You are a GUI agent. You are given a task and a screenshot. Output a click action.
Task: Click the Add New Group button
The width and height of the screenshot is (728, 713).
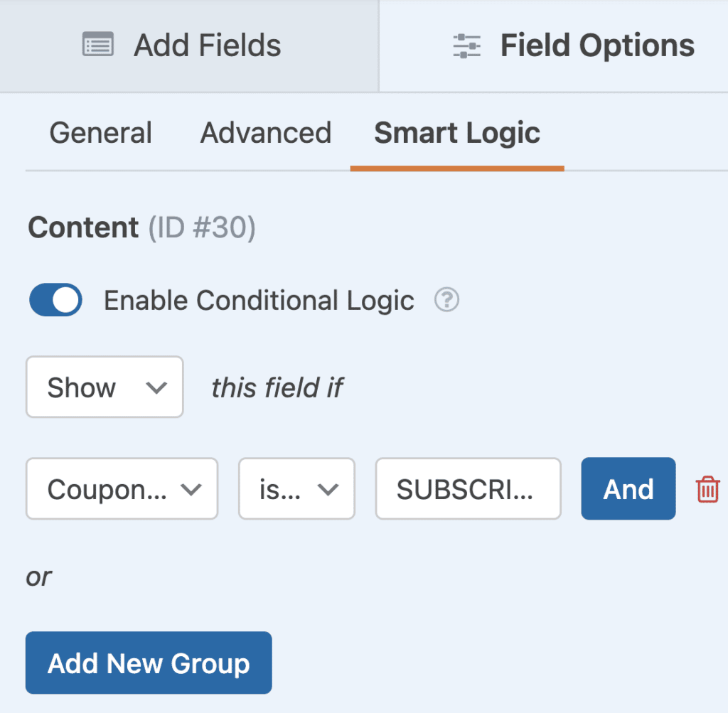point(148,662)
